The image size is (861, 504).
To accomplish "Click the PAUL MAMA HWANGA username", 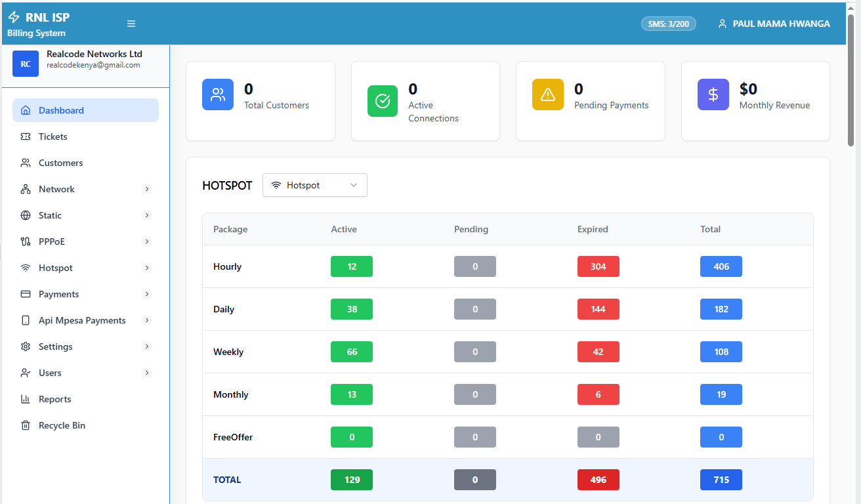I will (x=781, y=24).
